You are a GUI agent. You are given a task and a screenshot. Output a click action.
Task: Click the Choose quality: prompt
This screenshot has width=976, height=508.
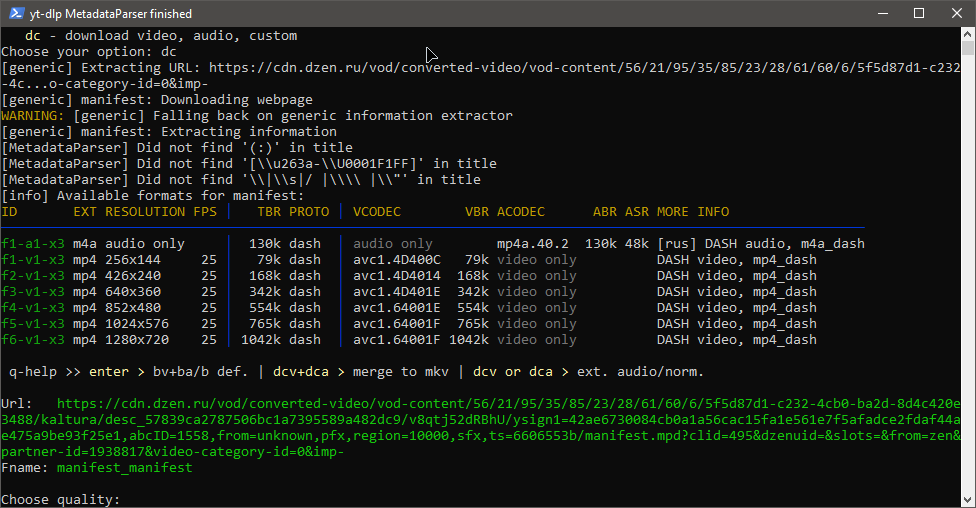click(x=60, y=499)
